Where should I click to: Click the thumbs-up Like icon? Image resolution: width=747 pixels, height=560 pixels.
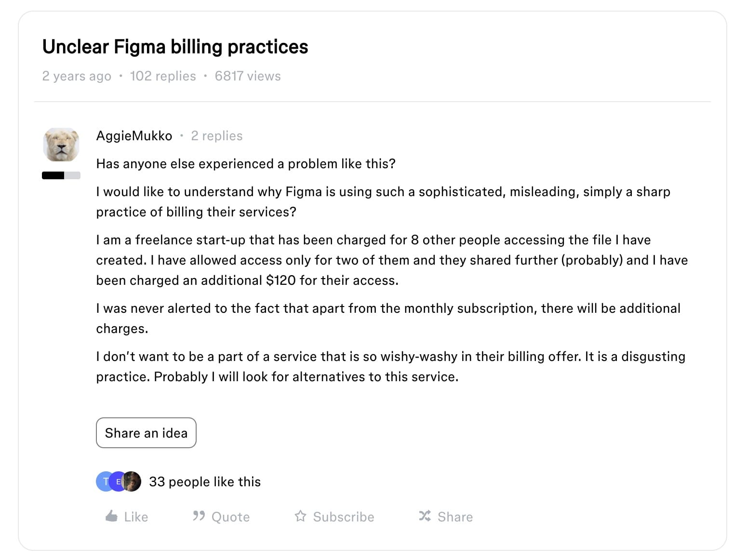point(112,516)
